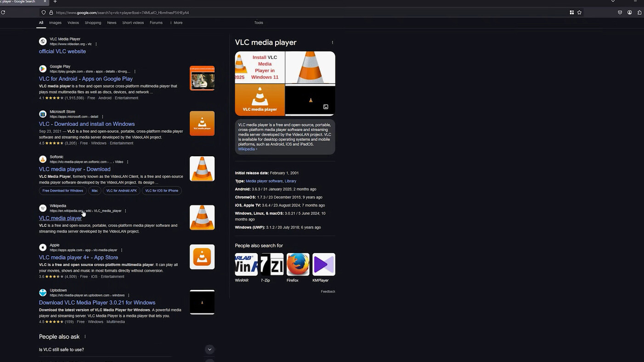Open the browser extensions puzzle icon

point(639,12)
